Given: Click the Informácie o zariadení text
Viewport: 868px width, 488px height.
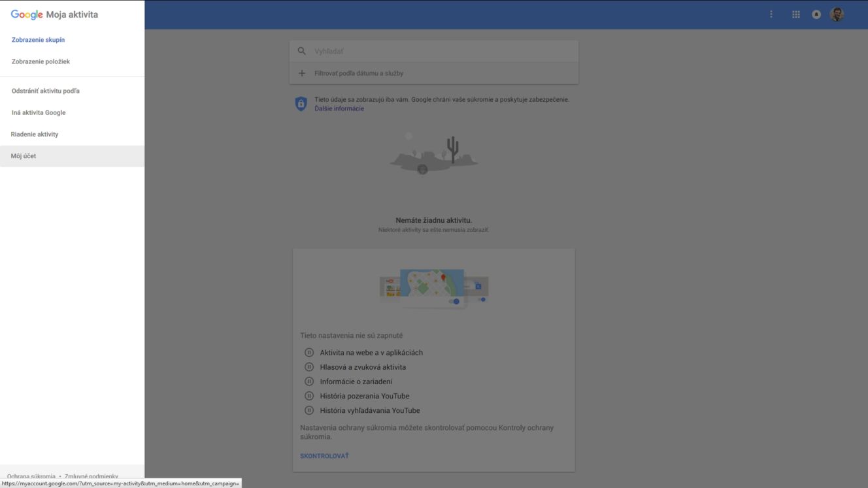Looking at the screenshot, I should tap(356, 382).
